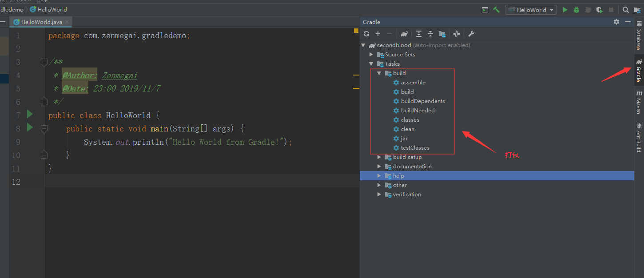The image size is (644, 278).
Task: Collapse the Tasks node
Action: pos(371,64)
